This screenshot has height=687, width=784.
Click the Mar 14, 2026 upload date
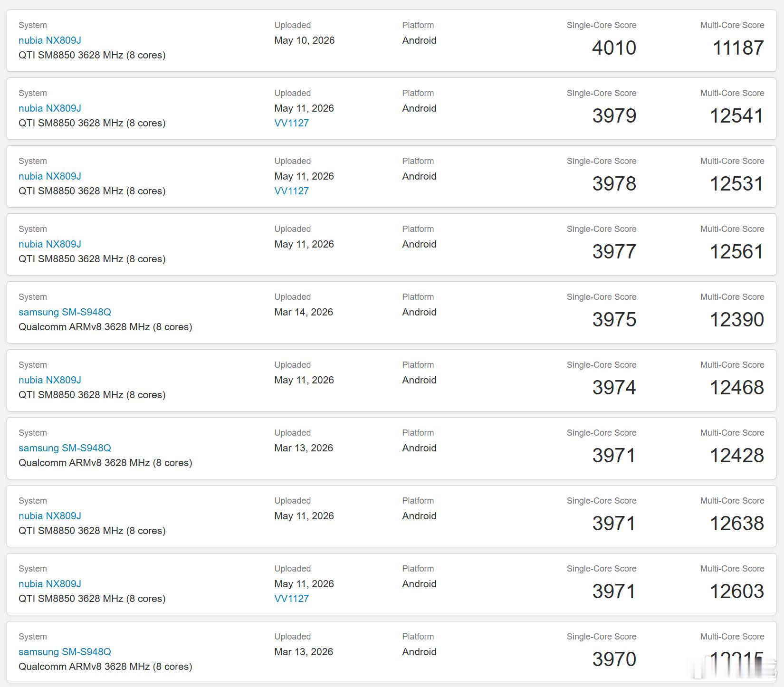304,312
